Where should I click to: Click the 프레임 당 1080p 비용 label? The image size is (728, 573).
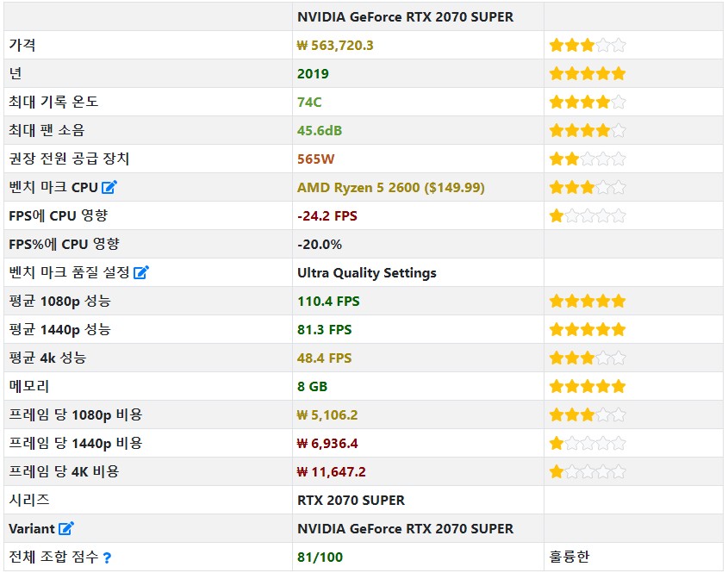[76, 414]
